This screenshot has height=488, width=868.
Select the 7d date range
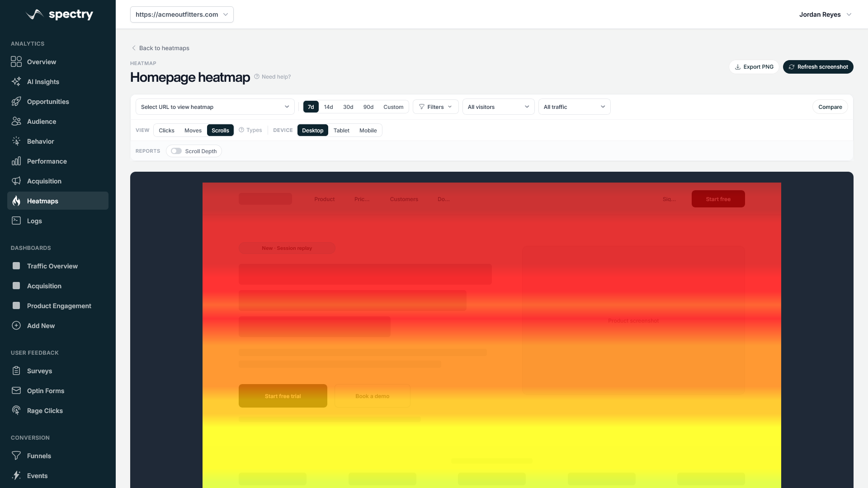pos(311,107)
